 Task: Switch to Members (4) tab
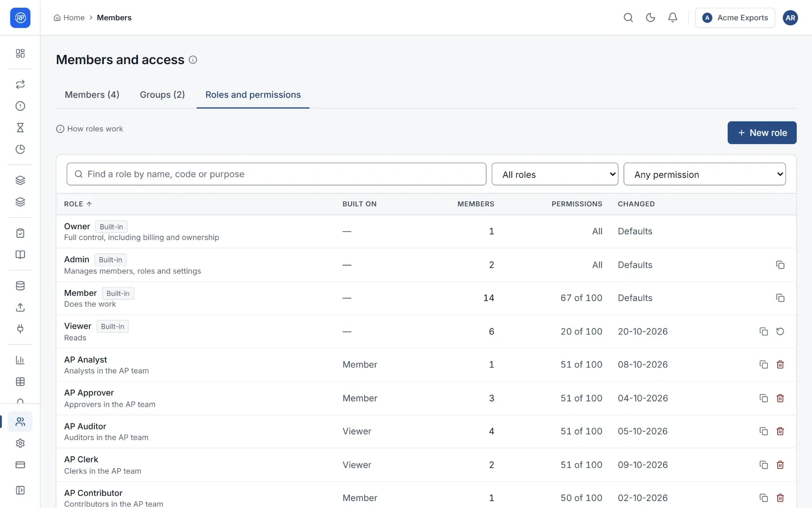tap(92, 95)
